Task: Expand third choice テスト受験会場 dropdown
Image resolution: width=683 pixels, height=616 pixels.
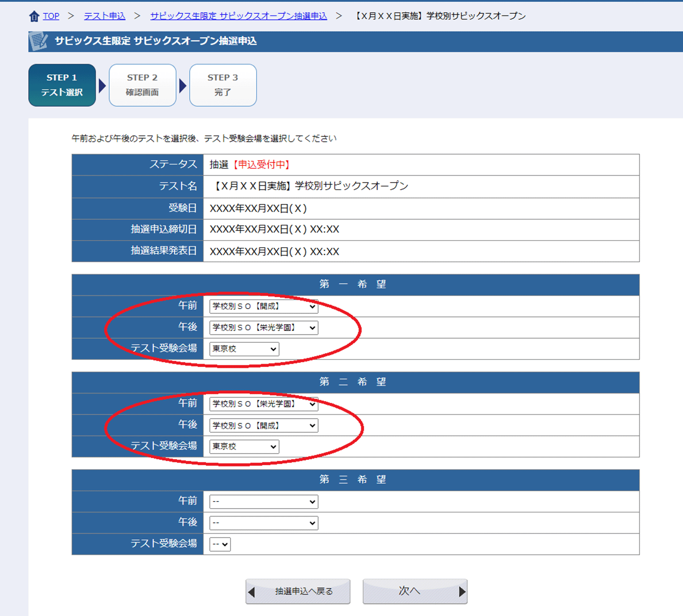Action: click(220, 544)
